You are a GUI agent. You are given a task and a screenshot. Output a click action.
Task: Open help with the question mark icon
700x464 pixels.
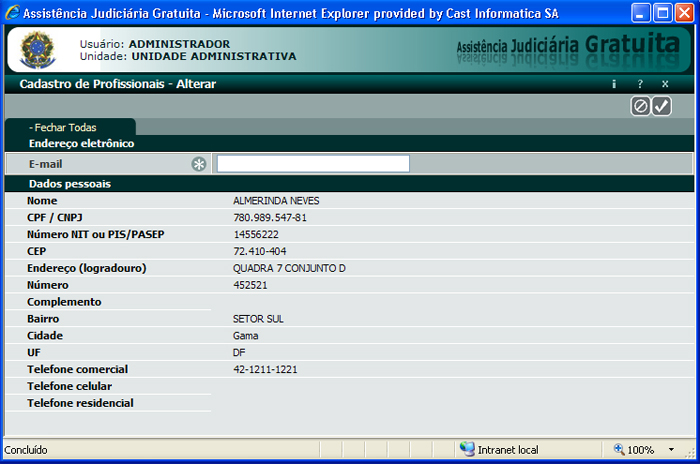pos(640,84)
